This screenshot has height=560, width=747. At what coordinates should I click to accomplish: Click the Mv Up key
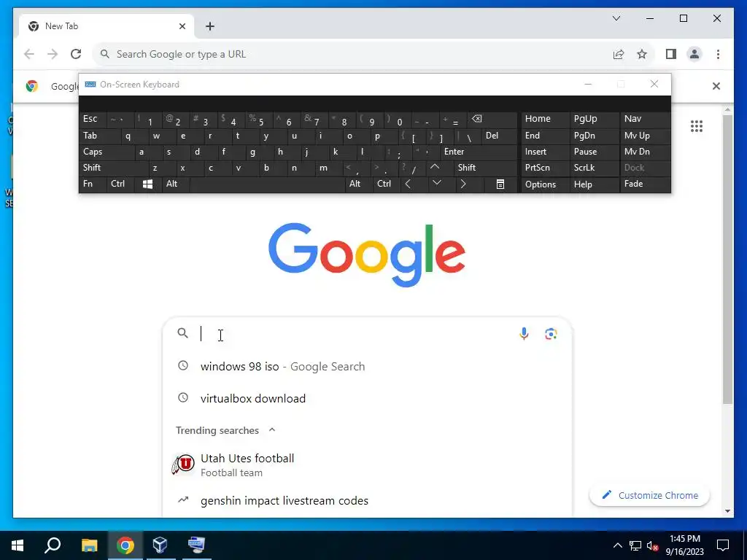(645, 136)
